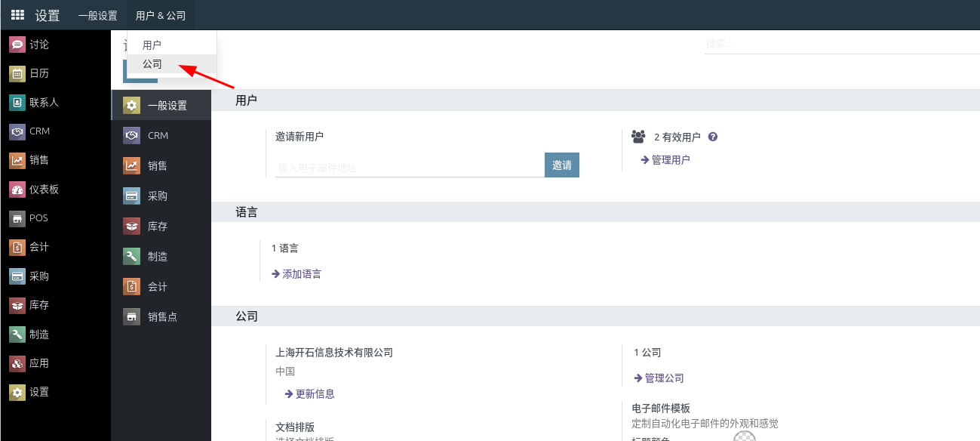Choose 公司 from the open dropdown menu
Screen dimensions: 980x441
pos(172,64)
